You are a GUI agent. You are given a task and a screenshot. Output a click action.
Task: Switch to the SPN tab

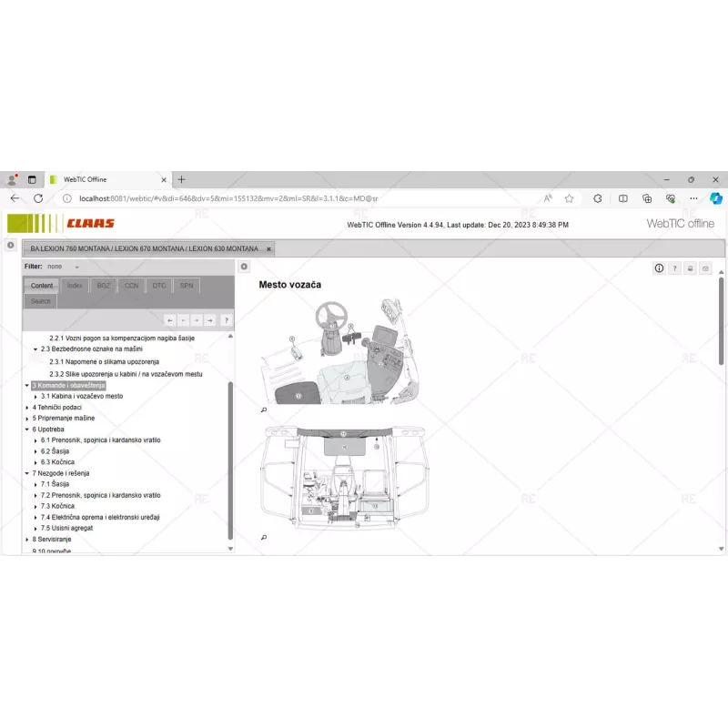(x=187, y=285)
